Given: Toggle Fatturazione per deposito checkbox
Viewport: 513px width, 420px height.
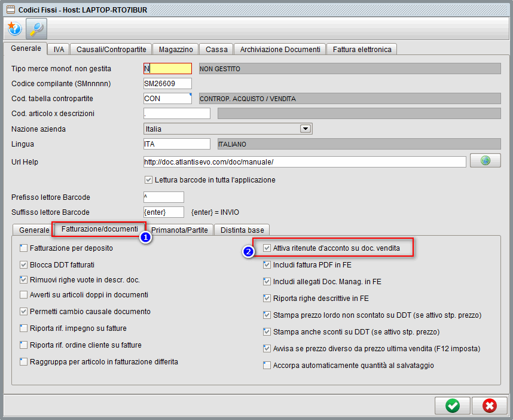Looking at the screenshot, I should (x=24, y=248).
